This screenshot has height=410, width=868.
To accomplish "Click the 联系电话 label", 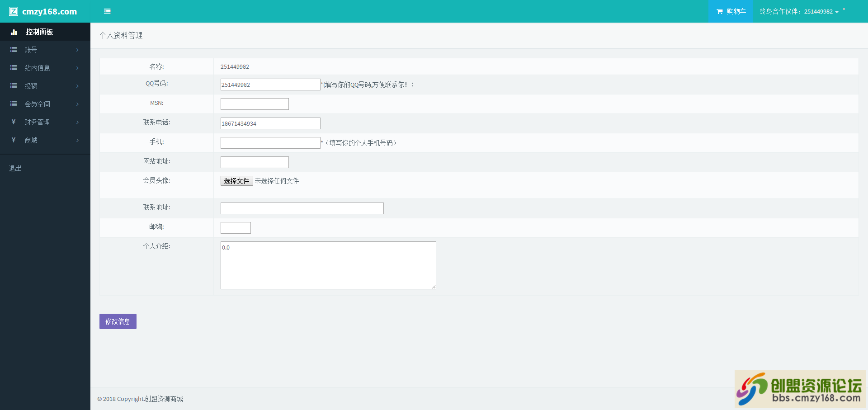I will pyautogui.click(x=157, y=122).
